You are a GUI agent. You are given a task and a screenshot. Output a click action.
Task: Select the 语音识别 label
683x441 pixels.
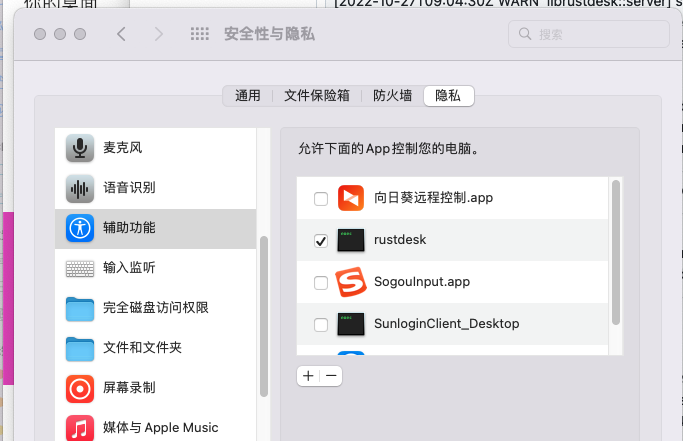pos(129,188)
